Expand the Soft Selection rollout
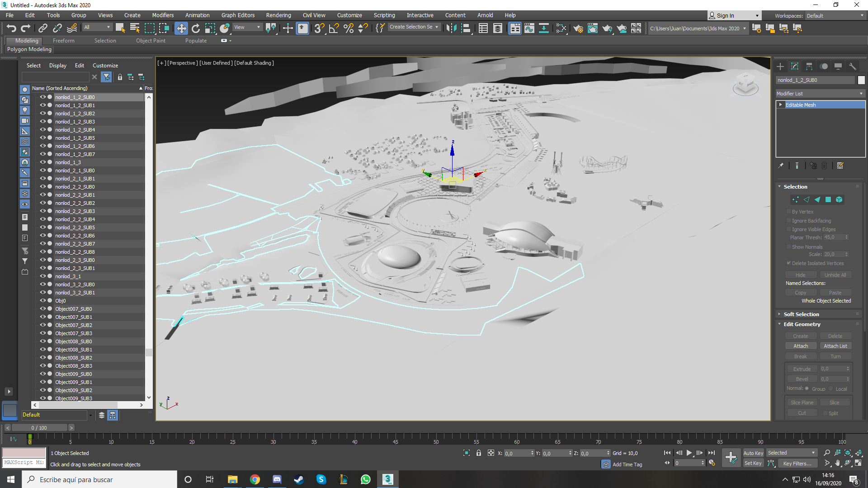Image resolution: width=868 pixels, height=488 pixels. pyautogui.click(x=801, y=314)
